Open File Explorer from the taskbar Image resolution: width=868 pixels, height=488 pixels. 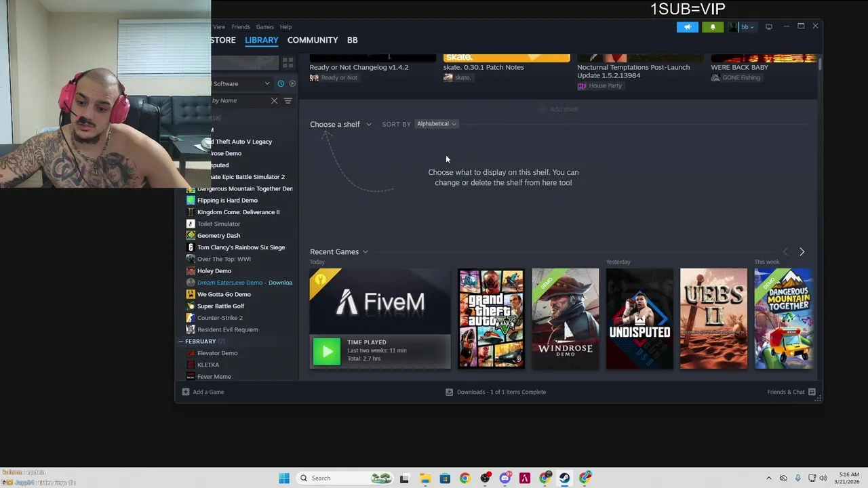[425, 478]
